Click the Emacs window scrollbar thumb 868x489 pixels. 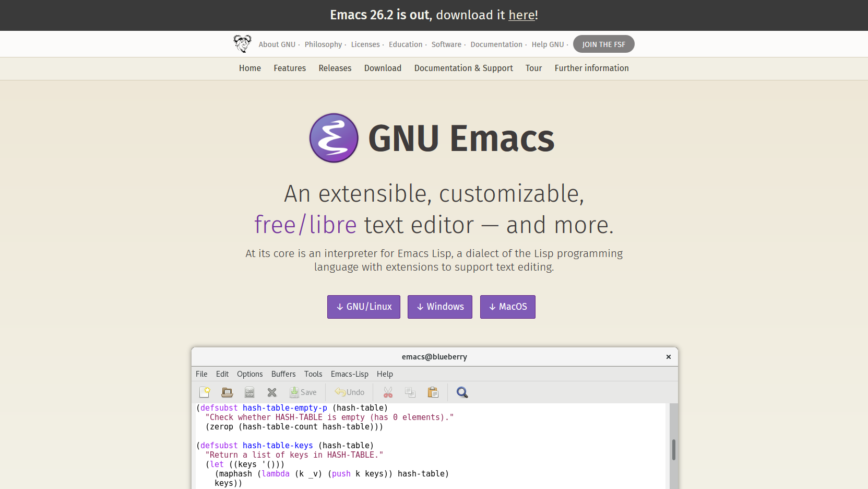point(674,450)
